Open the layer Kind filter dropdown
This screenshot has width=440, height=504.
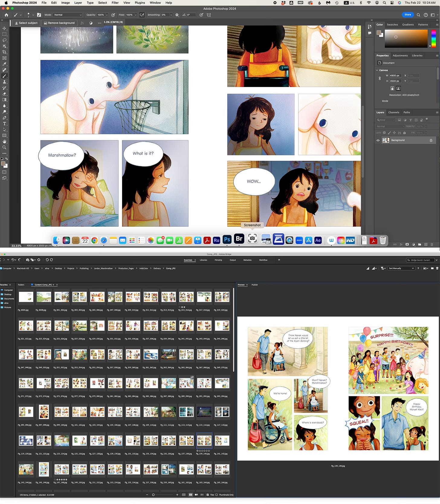(x=386, y=120)
